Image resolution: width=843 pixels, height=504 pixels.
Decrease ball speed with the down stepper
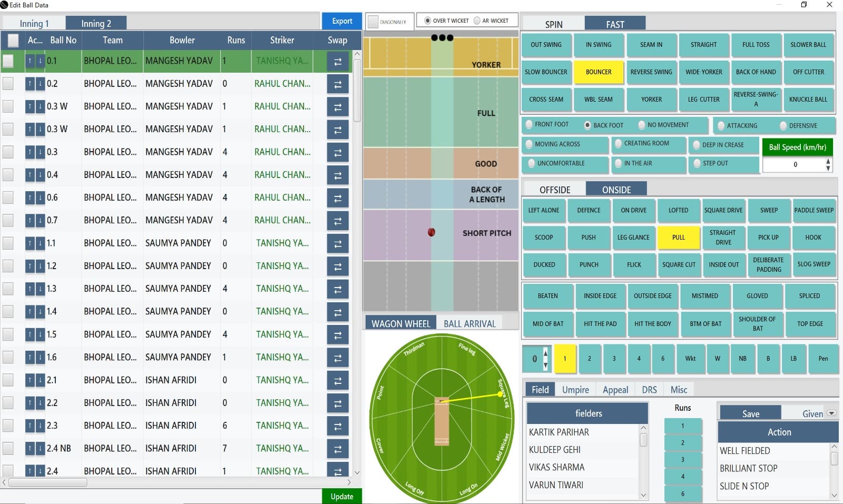(x=828, y=169)
